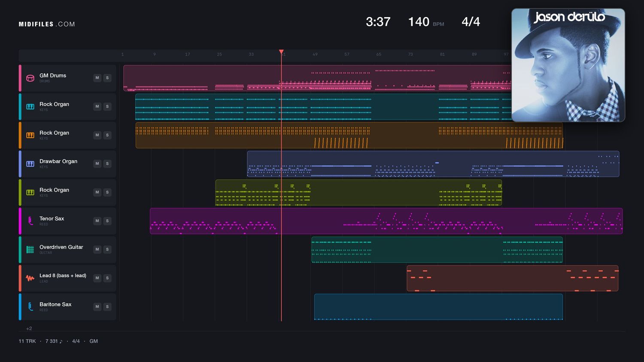Screen dimensions: 644x362
Task: Click the GM Drums track name
Action: 53,75
